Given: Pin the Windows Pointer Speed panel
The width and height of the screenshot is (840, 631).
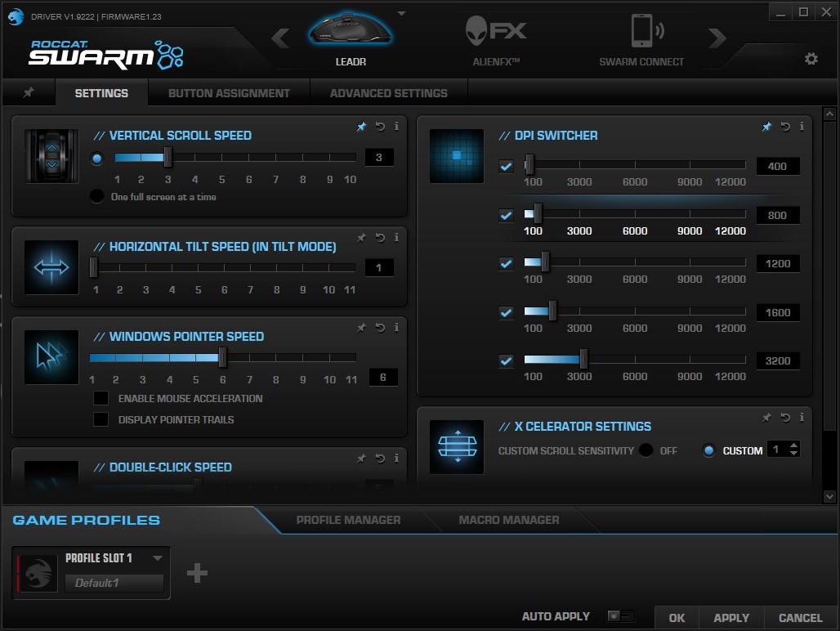Looking at the screenshot, I should pos(362,327).
